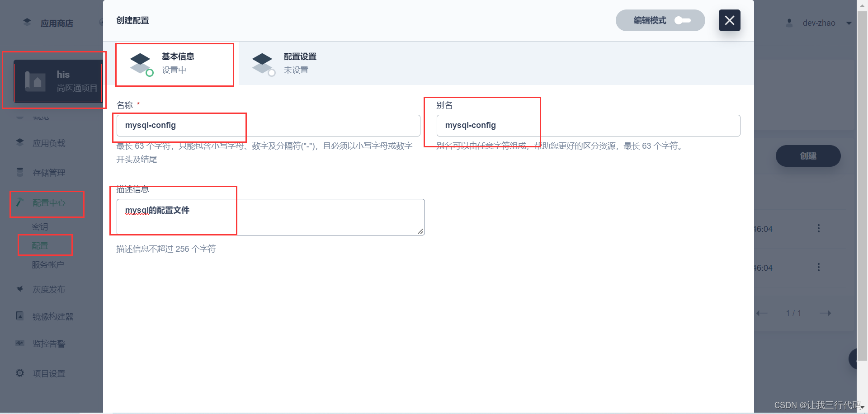Open 应用商店 in top navigation

click(x=57, y=24)
